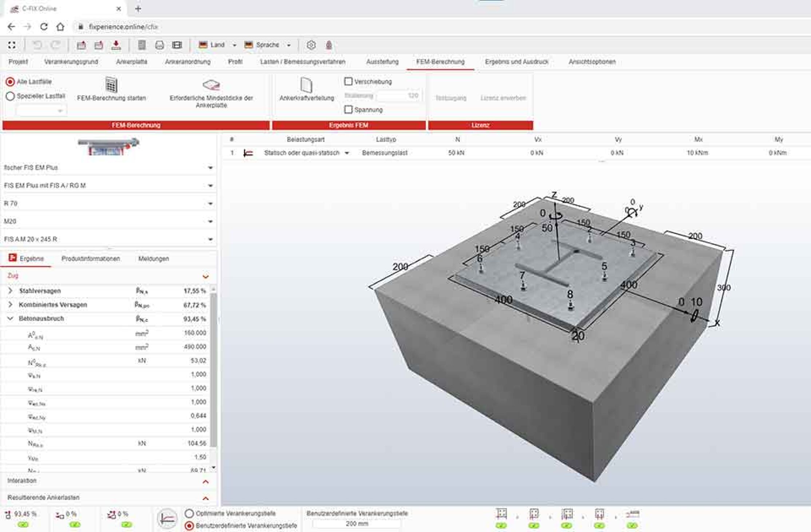811x532 pixels.
Task: Switch to the Ergebnis und Ausdruck tab
Action: click(x=517, y=62)
